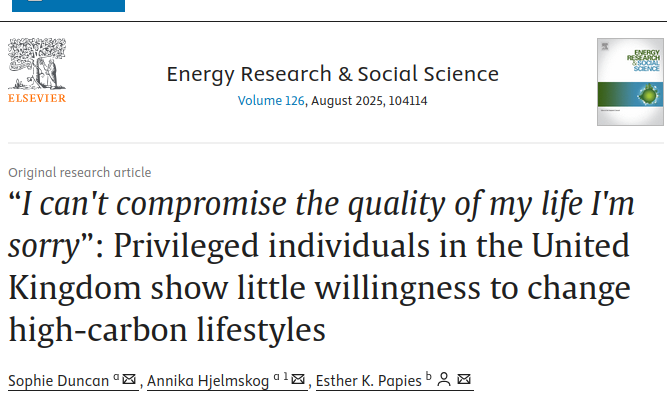667x404 pixels.
Task: Click the Elsevier tree logo
Action: (x=37, y=63)
